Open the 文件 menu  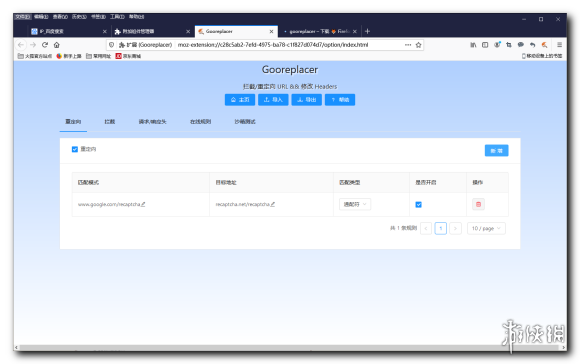click(x=23, y=17)
